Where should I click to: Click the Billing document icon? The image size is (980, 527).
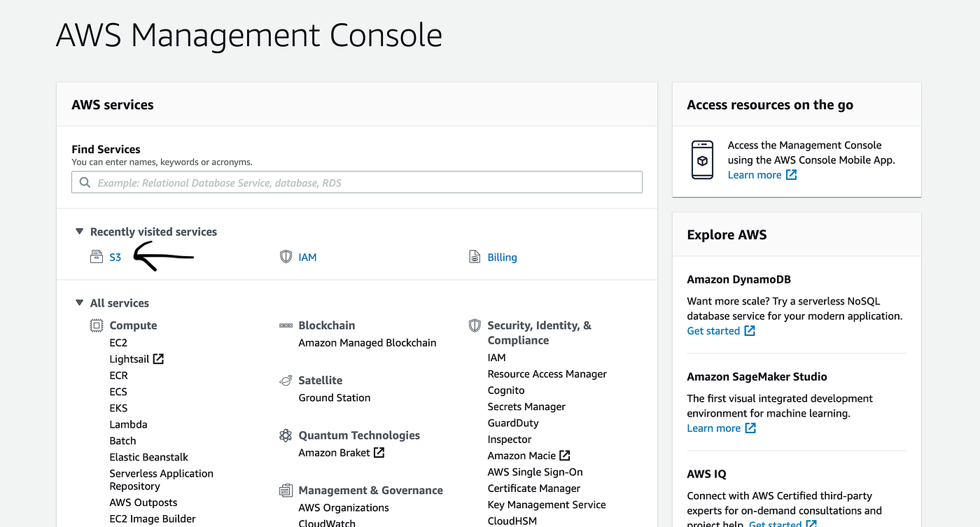pyautogui.click(x=475, y=257)
